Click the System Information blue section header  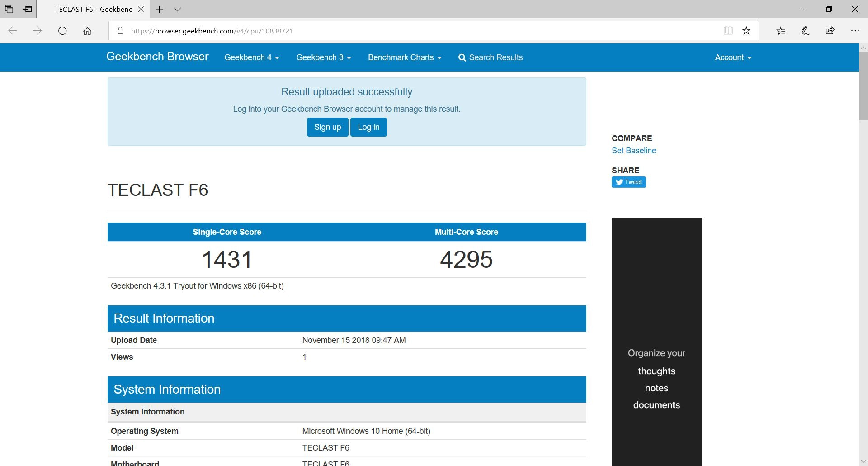pyautogui.click(x=347, y=390)
